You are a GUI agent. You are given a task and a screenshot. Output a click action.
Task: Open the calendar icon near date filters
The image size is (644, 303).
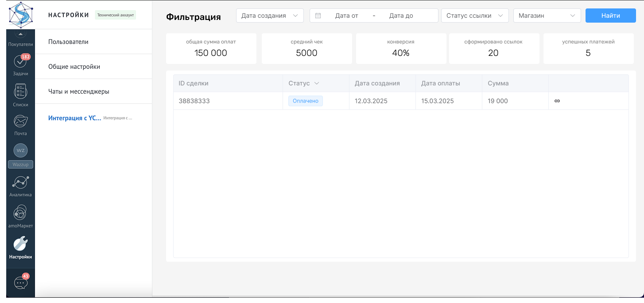[x=318, y=15]
